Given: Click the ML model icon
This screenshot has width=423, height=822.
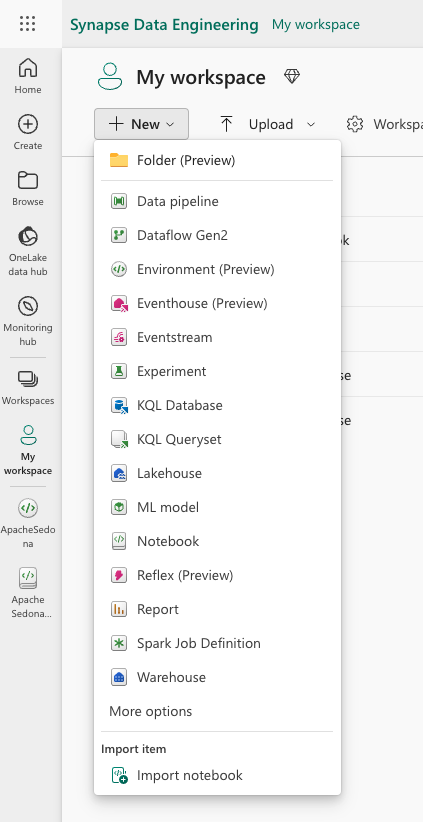Looking at the screenshot, I should tap(119, 507).
